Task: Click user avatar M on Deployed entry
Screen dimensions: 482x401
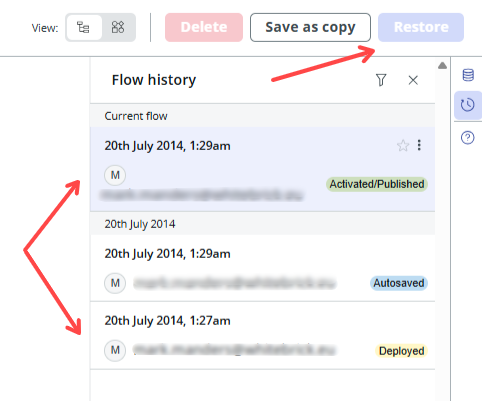Action: click(115, 350)
